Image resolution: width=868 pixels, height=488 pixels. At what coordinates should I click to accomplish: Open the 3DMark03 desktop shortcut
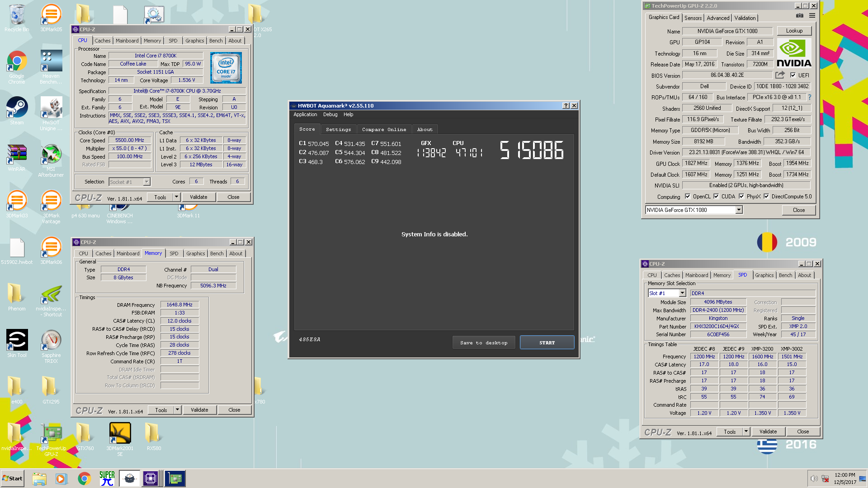pyautogui.click(x=17, y=204)
